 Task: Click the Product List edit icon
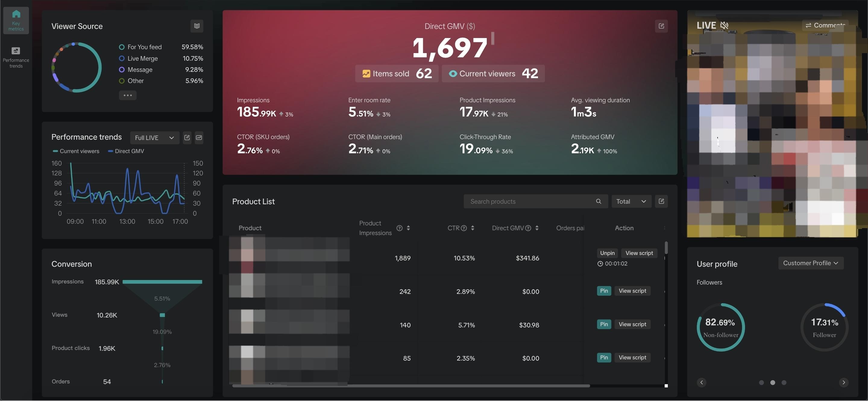[x=661, y=201]
